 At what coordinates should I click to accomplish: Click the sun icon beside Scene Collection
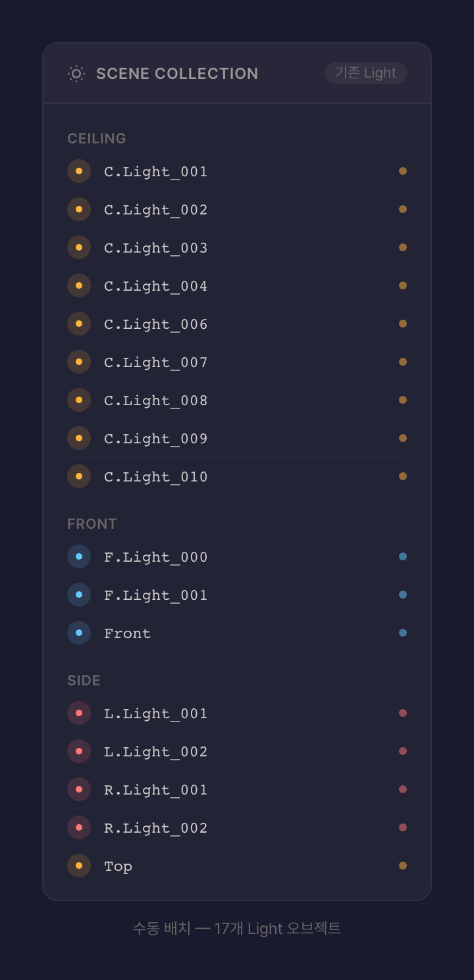click(76, 74)
